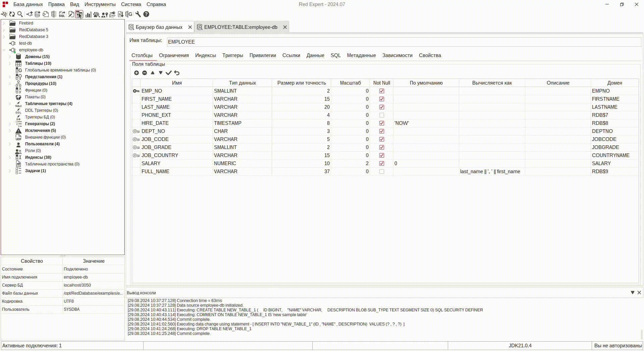Viewport: 644px width, 351px height.
Task: Apply changes with the checkmark icon
Action: [x=169, y=73]
